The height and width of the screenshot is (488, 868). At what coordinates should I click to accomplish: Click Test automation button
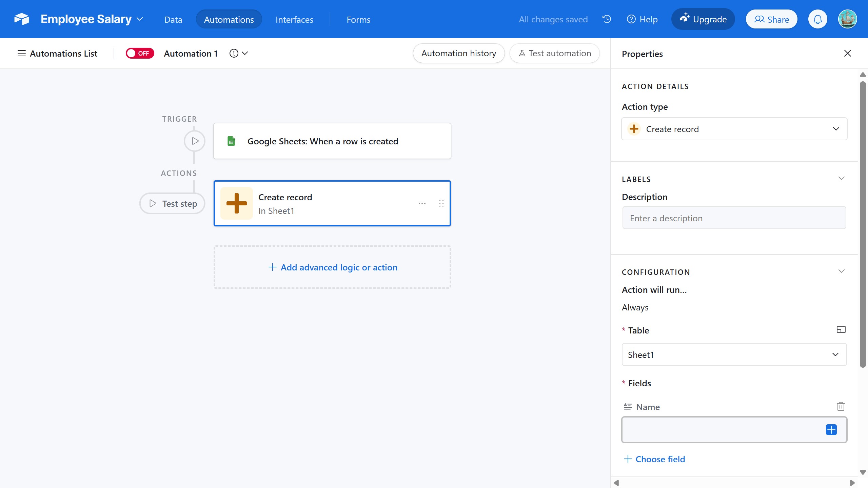pos(554,53)
